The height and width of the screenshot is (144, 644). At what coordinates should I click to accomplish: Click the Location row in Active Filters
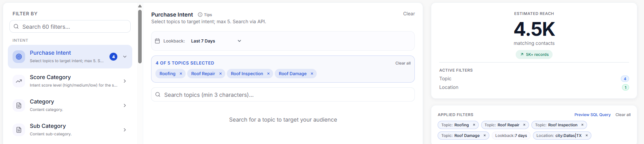click(x=534, y=87)
